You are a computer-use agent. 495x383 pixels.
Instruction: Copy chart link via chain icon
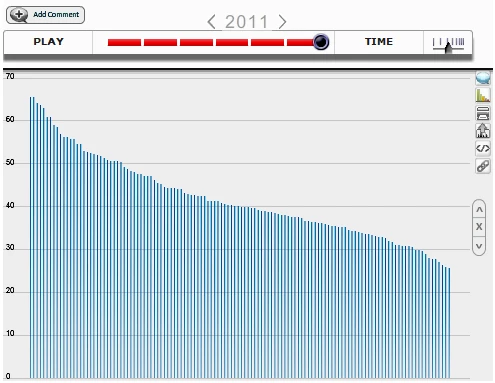(x=483, y=166)
